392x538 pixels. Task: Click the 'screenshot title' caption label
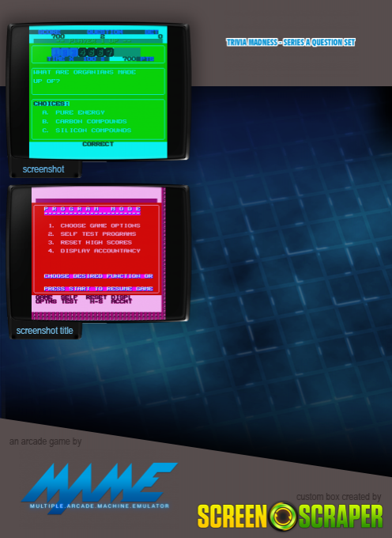pyautogui.click(x=44, y=331)
